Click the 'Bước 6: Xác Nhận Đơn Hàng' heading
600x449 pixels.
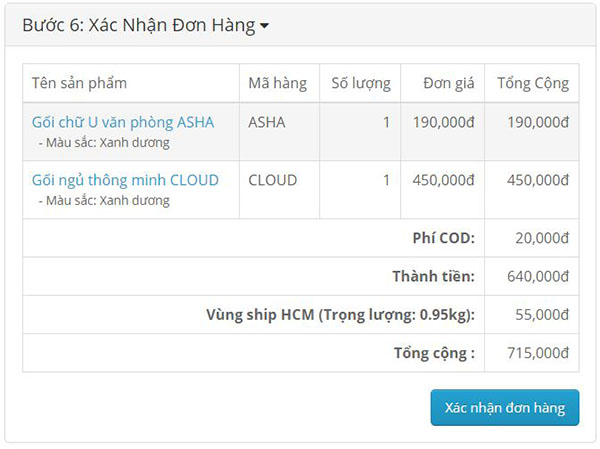pyautogui.click(x=138, y=26)
